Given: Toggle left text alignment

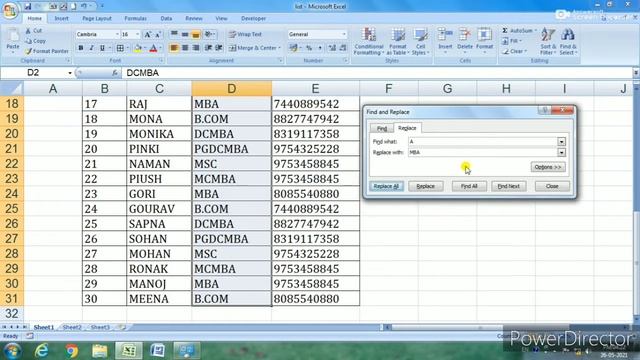Looking at the screenshot, I should tap(174, 48).
